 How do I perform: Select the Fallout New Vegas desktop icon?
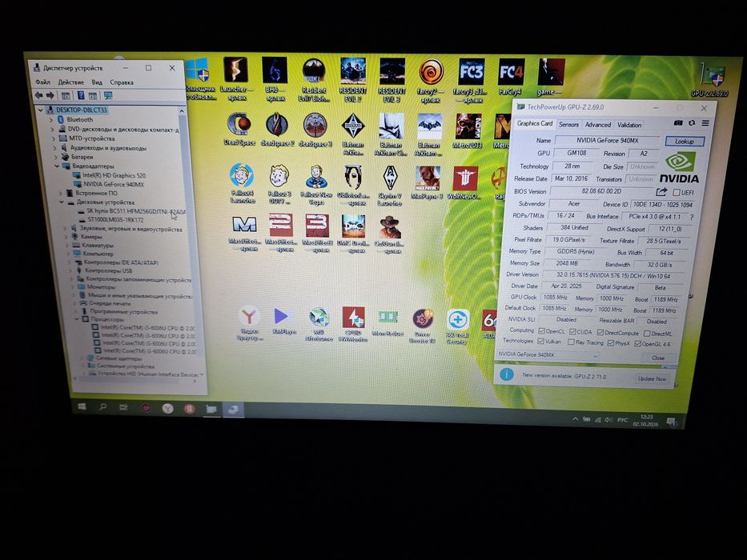click(316, 184)
